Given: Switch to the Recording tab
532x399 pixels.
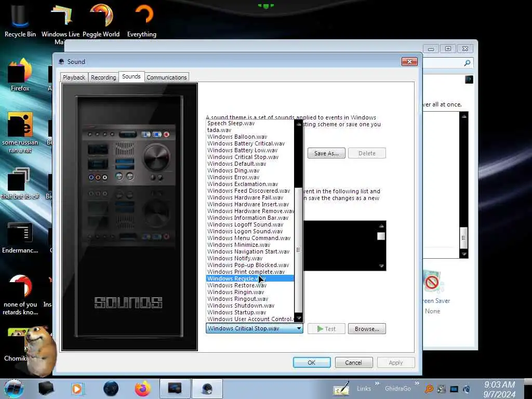Looking at the screenshot, I should coord(103,77).
